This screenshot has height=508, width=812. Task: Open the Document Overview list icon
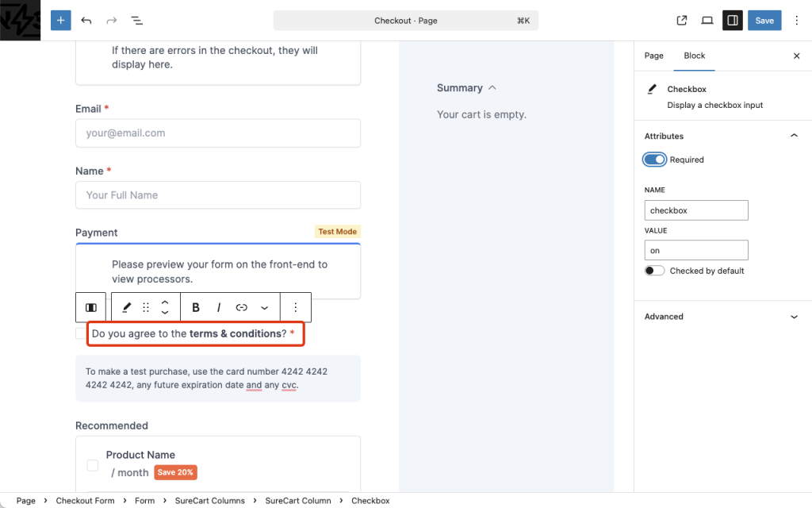136,20
